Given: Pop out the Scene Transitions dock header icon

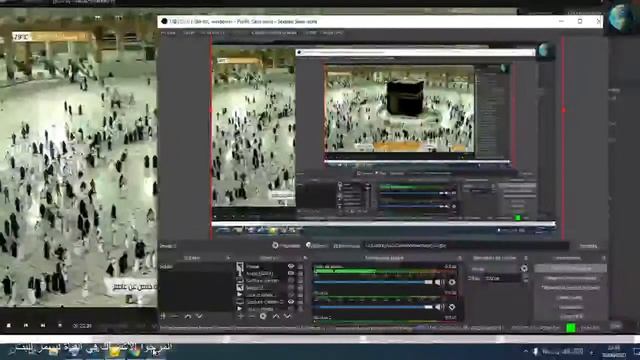Looking at the screenshot, I should point(526,258).
